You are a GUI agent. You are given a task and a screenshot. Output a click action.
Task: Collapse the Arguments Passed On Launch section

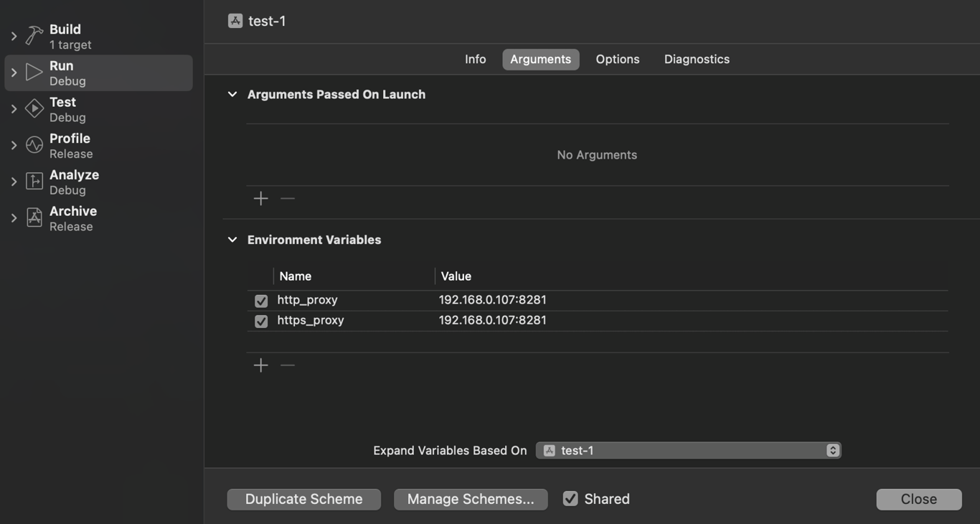[x=232, y=95]
